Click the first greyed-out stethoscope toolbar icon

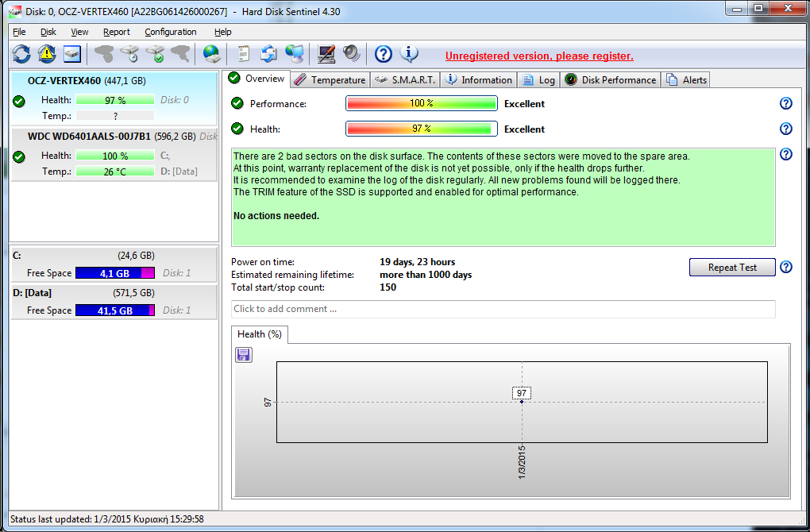[x=104, y=54]
